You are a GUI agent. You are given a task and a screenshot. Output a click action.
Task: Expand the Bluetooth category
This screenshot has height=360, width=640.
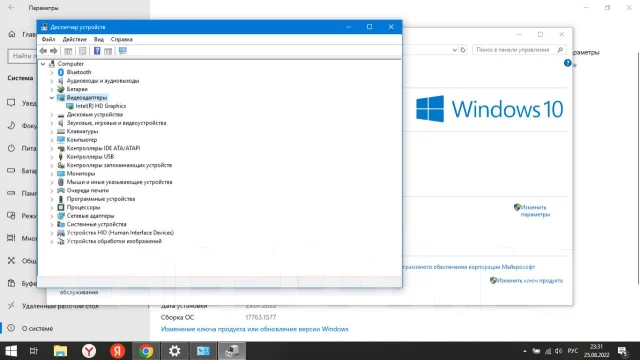tap(51, 72)
